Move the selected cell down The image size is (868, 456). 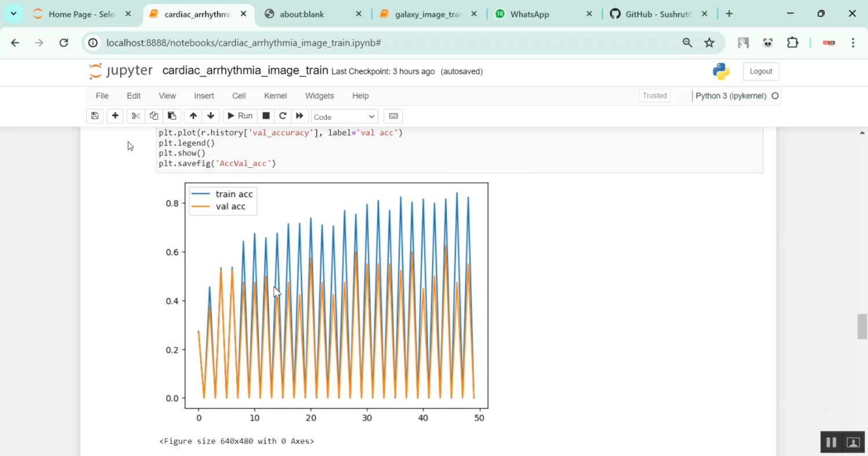211,116
